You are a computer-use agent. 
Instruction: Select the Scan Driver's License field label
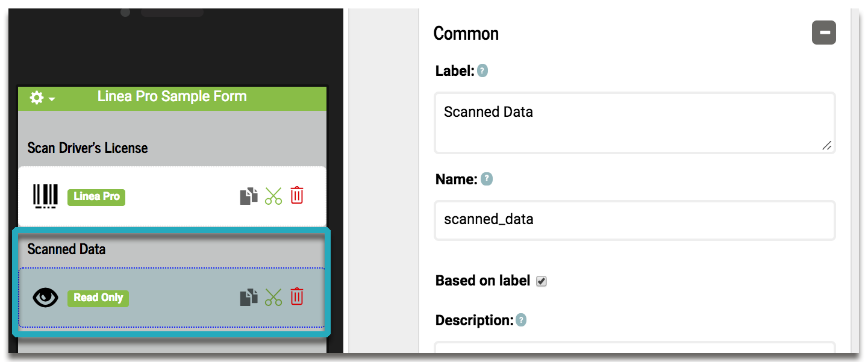(88, 148)
